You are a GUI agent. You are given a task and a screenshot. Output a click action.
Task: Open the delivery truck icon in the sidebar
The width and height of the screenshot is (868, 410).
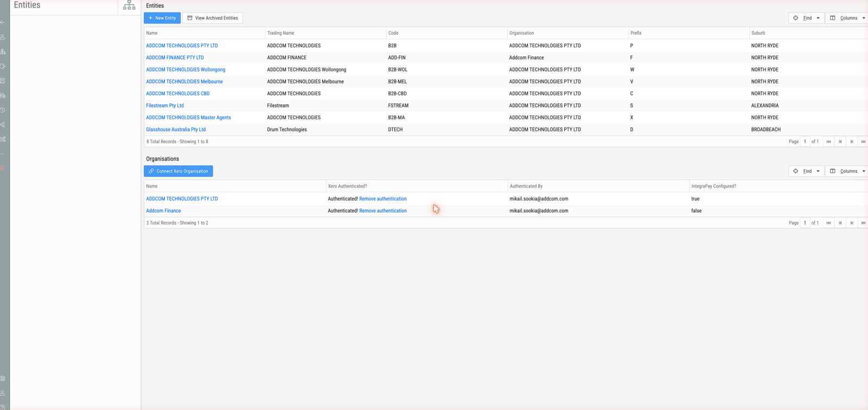pos(3,95)
